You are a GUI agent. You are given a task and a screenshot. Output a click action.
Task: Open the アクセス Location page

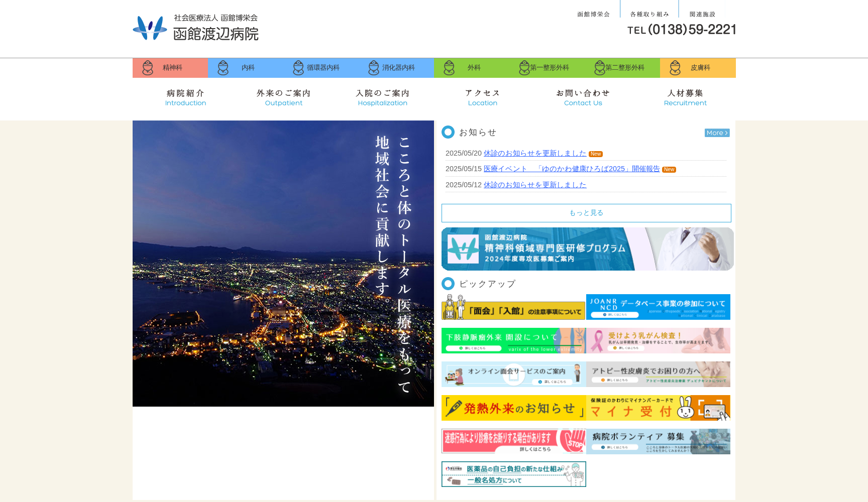coord(482,97)
